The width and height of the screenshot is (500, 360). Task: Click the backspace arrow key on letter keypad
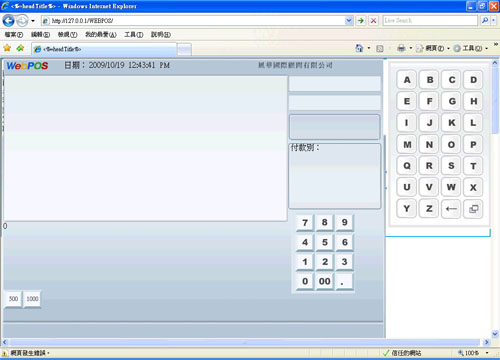tap(451, 209)
